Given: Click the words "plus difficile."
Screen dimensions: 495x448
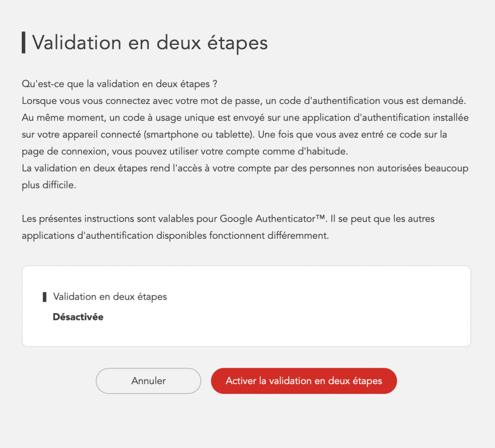Looking at the screenshot, I should pos(49,185).
